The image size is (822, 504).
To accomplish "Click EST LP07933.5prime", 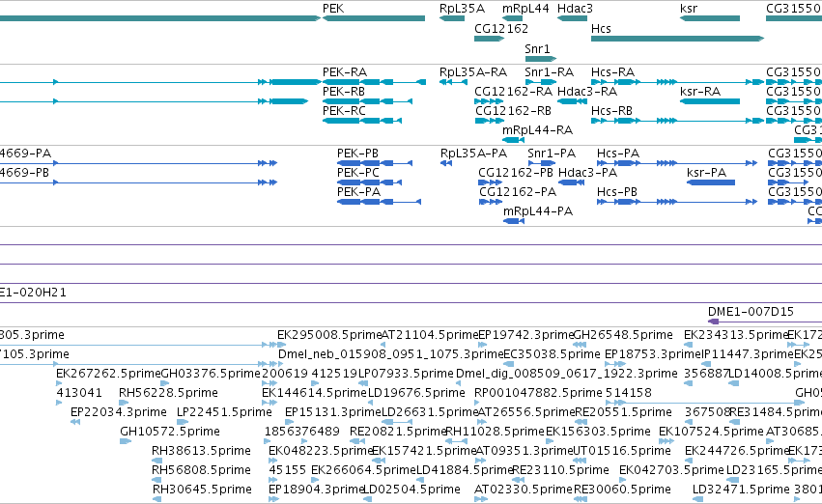I will tap(362, 383).
